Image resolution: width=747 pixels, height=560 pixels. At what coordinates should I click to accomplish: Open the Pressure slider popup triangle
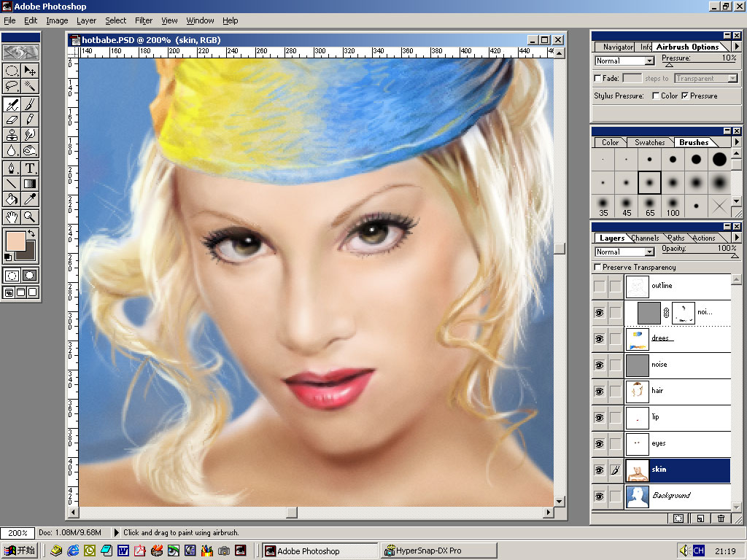tap(669, 65)
